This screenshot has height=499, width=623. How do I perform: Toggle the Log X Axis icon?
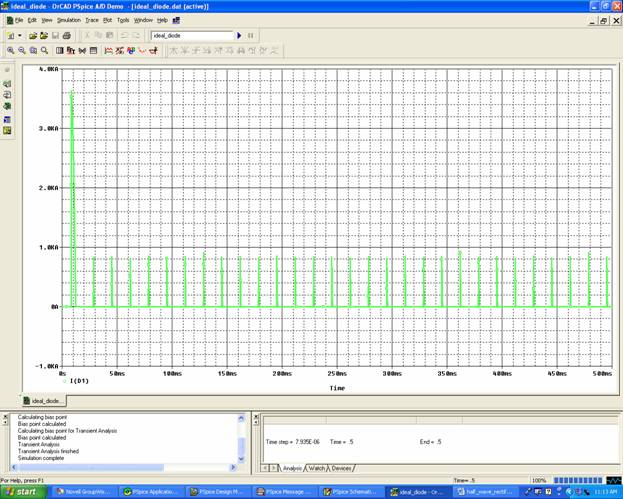[60, 50]
